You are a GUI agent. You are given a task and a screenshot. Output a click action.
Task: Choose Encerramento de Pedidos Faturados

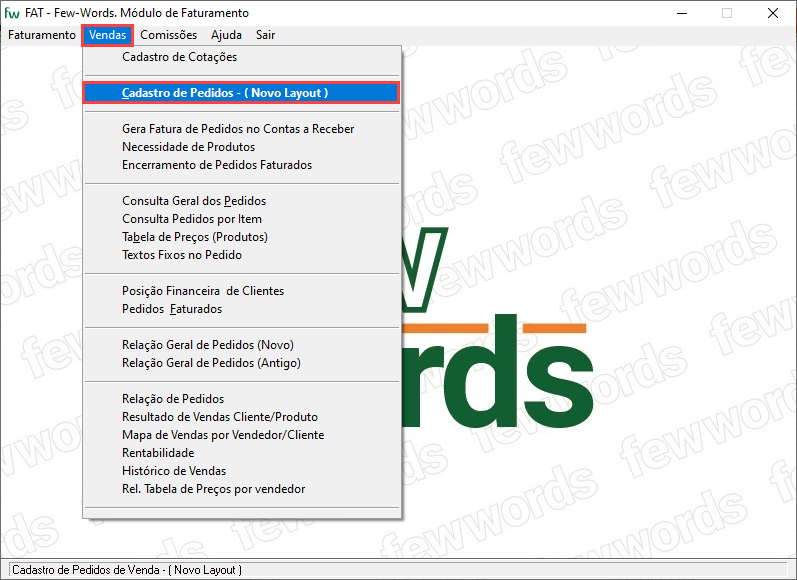(x=241, y=165)
